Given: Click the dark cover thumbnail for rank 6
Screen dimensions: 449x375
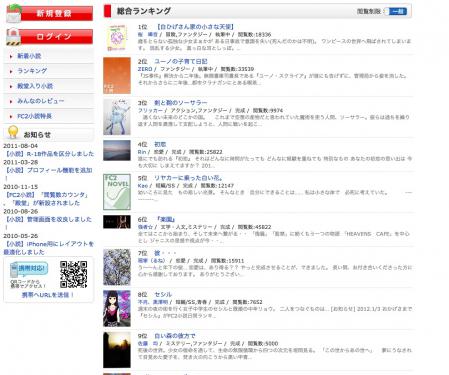Looking at the screenshot, I should click(x=117, y=222).
